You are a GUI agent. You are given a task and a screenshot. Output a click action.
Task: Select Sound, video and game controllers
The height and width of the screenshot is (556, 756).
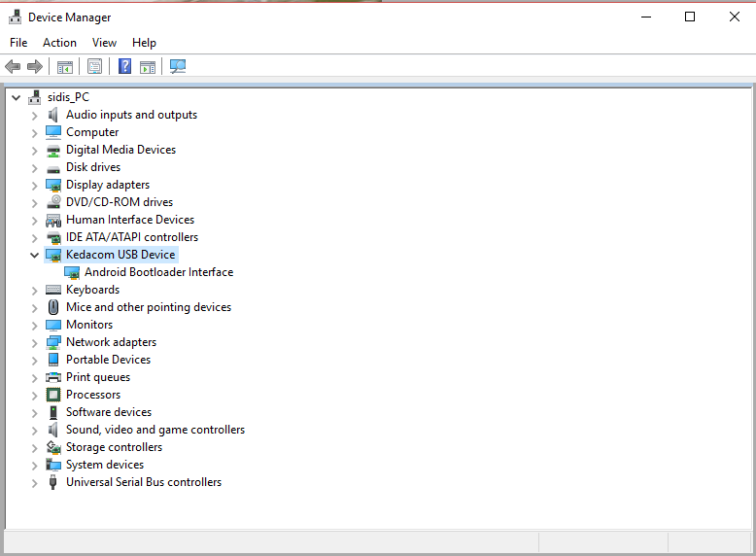point(155,430)
